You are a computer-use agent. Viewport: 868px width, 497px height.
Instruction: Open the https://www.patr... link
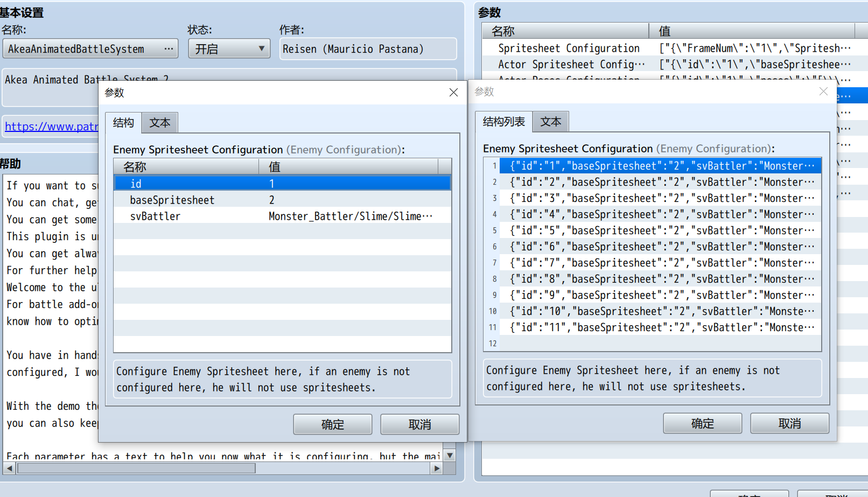[x=52, y=127]
